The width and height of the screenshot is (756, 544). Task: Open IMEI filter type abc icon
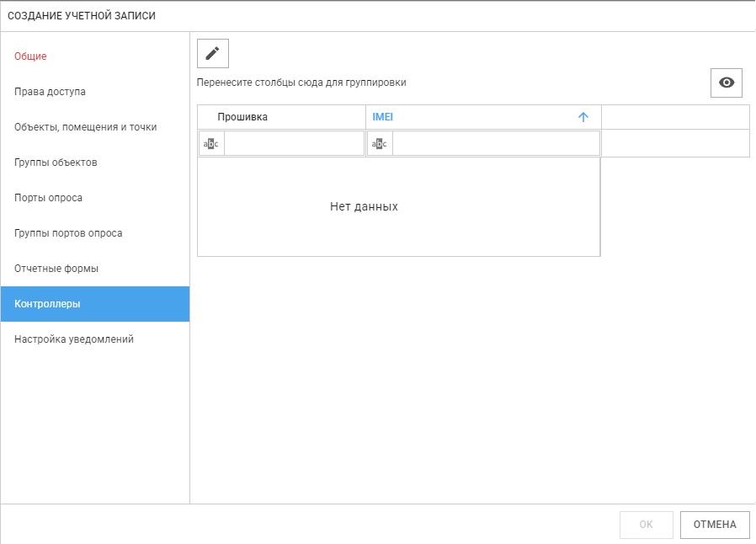380,144
